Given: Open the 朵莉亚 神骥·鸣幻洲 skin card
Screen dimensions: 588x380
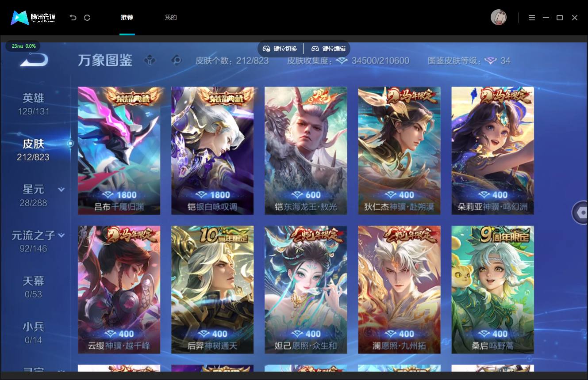Looking at the screenshot, I should (x=492, y=151).
